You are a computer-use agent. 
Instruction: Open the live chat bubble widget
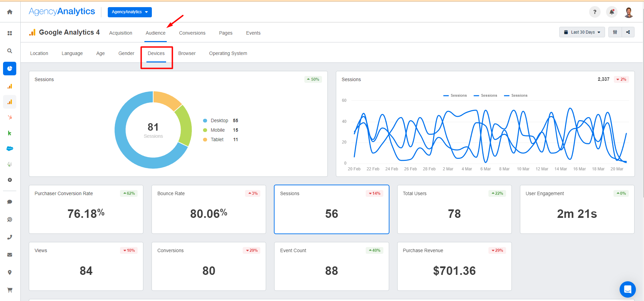coord(627,289)
